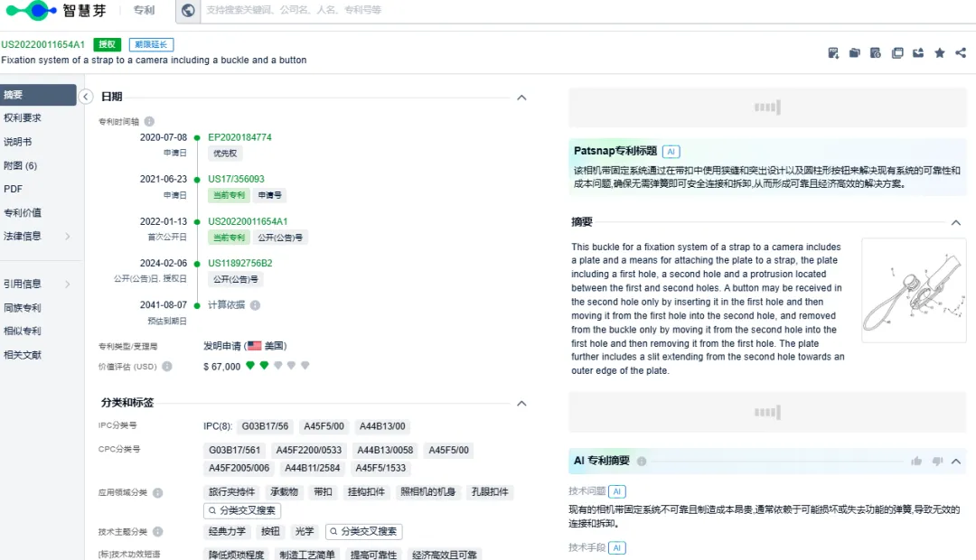The height and width of the screenshot is (560, 976).
Task: Open the 专利 dropdown next to logo
Action: [145, 10]
